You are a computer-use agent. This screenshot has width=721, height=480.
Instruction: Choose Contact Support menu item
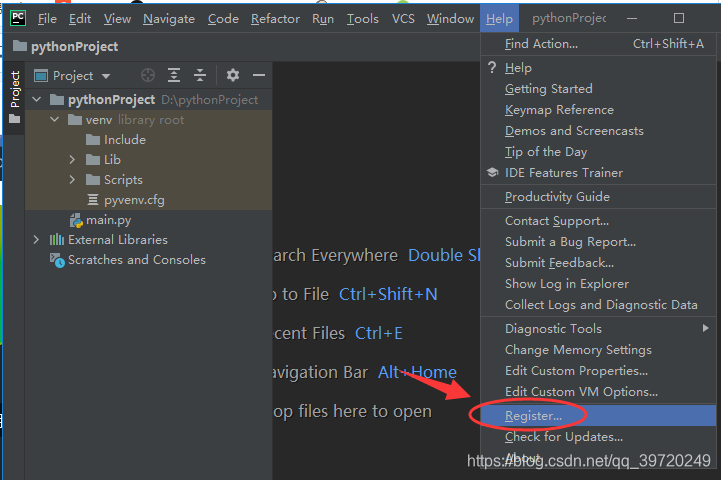coord(599,221)
